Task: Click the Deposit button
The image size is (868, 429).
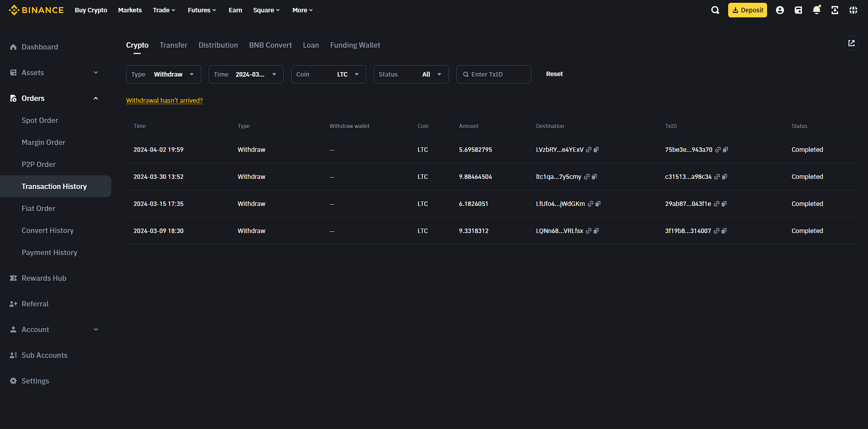Action: [747, 10]
